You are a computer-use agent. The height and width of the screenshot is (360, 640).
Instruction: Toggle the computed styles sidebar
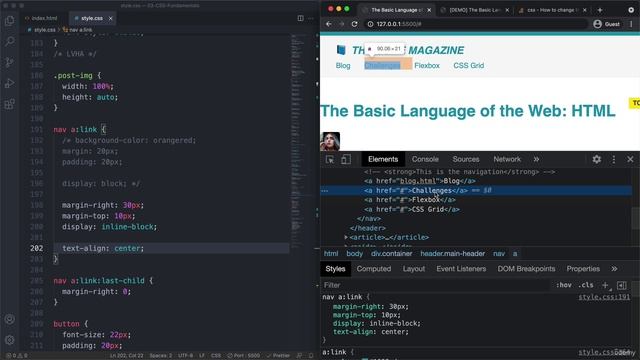622,285
